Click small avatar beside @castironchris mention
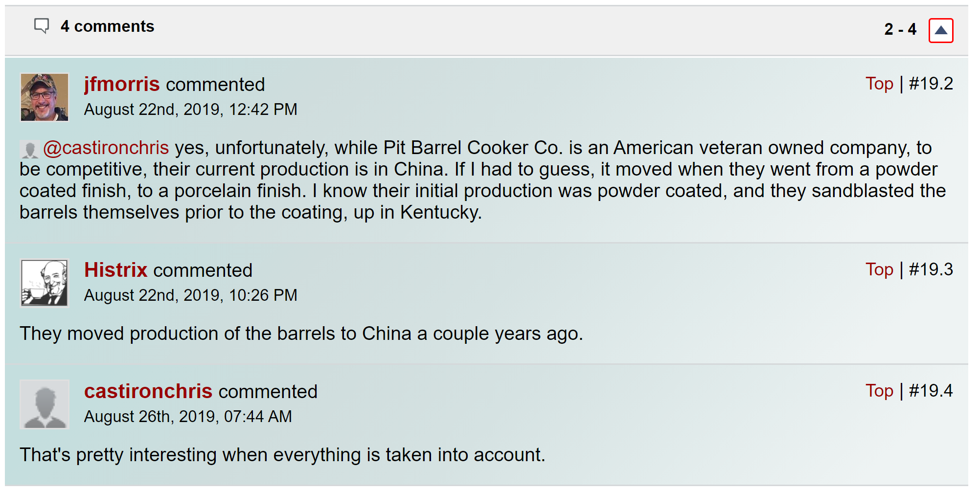This screenshot has width=980, height=491. coord(29,149)
